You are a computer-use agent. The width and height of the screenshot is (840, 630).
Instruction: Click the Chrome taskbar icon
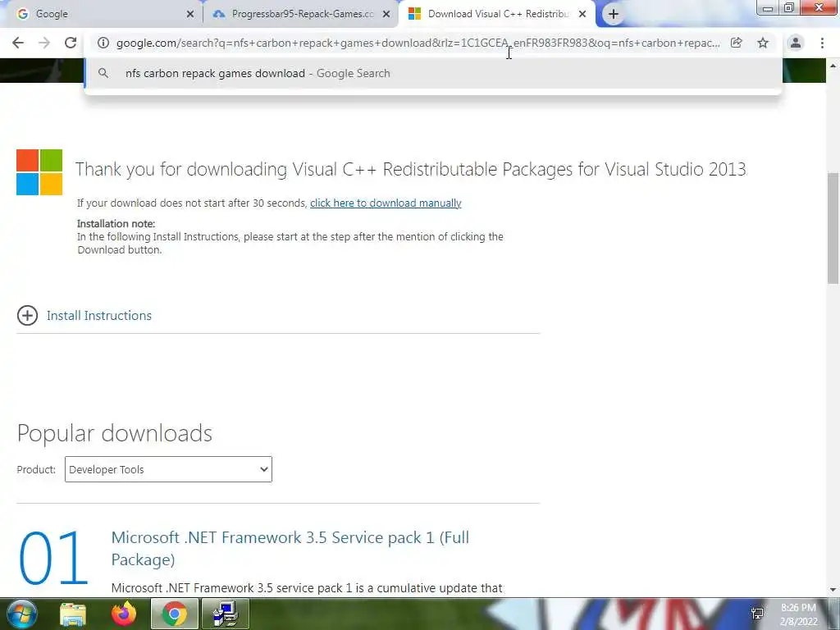(x=174, y=614)
